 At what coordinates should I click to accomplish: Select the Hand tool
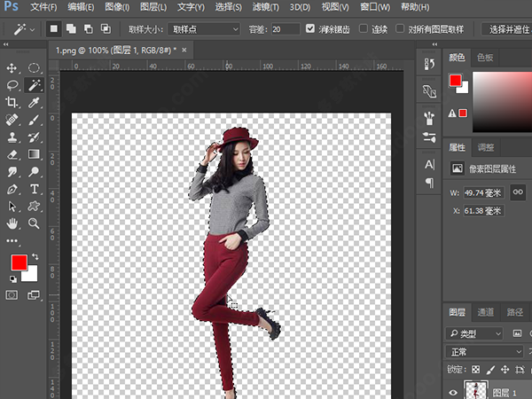[12, 223]
